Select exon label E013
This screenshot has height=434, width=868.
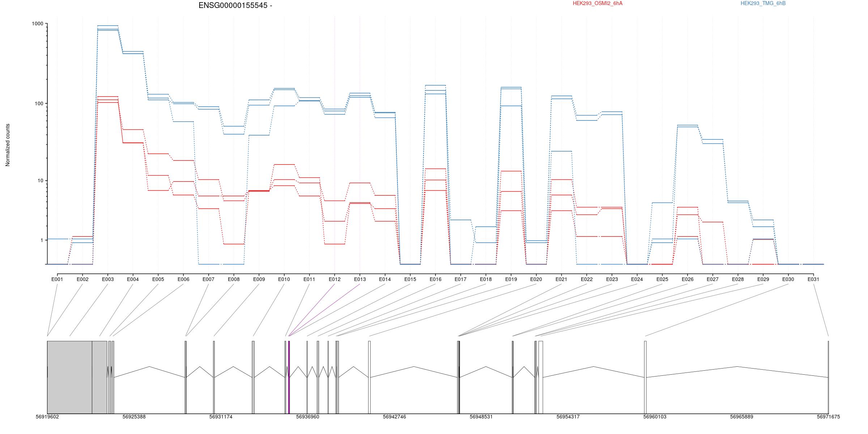(360, 279)
